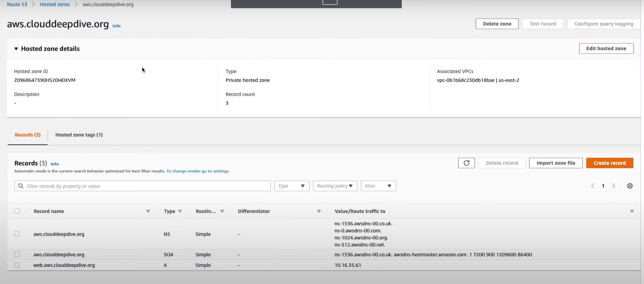Focus the Filter records search field
The image size is (644, 284).
click(x=142, y=186)
